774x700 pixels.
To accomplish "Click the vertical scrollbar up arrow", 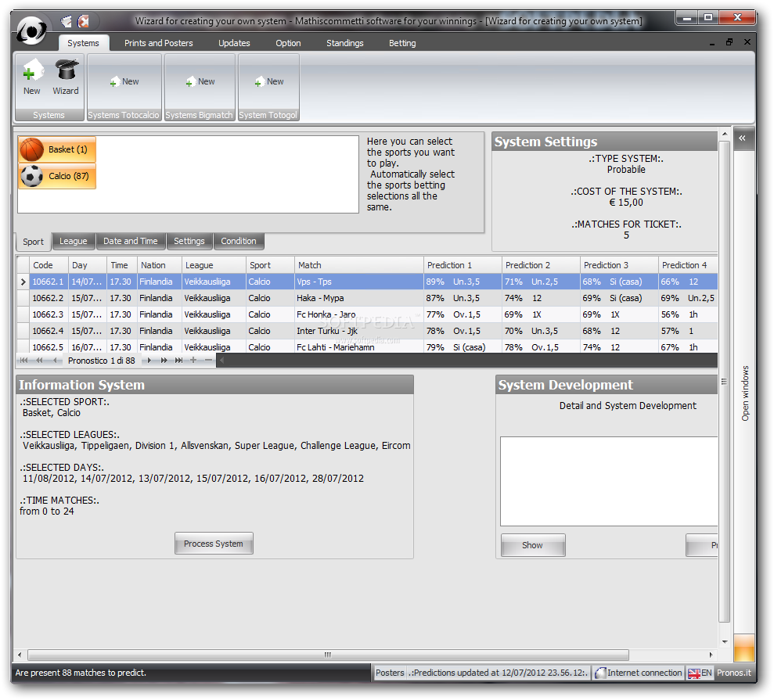I will (x=725, y=135).
